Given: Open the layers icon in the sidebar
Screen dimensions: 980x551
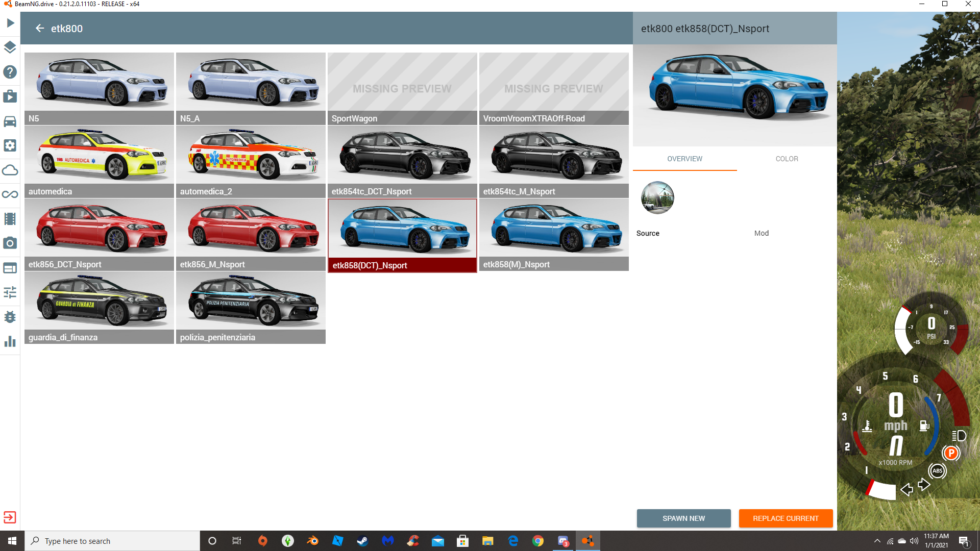Looking at the screenshot, I should point(10,47).
